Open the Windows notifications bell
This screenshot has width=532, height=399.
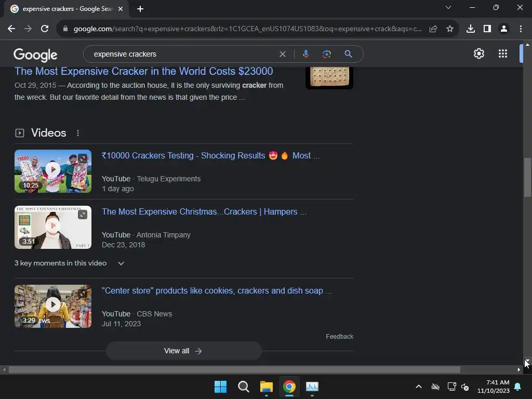click(518, 387)
